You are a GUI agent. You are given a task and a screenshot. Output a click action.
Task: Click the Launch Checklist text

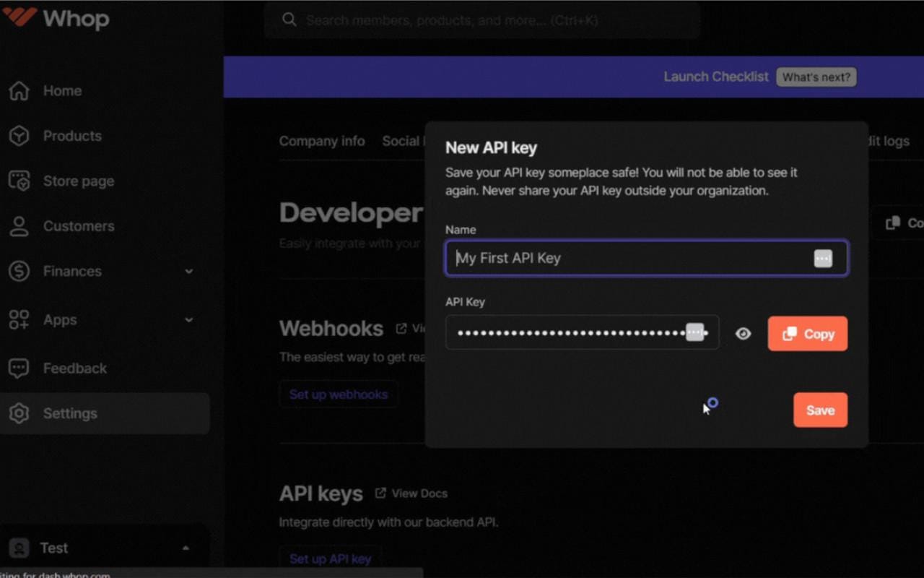click(716, 77)
